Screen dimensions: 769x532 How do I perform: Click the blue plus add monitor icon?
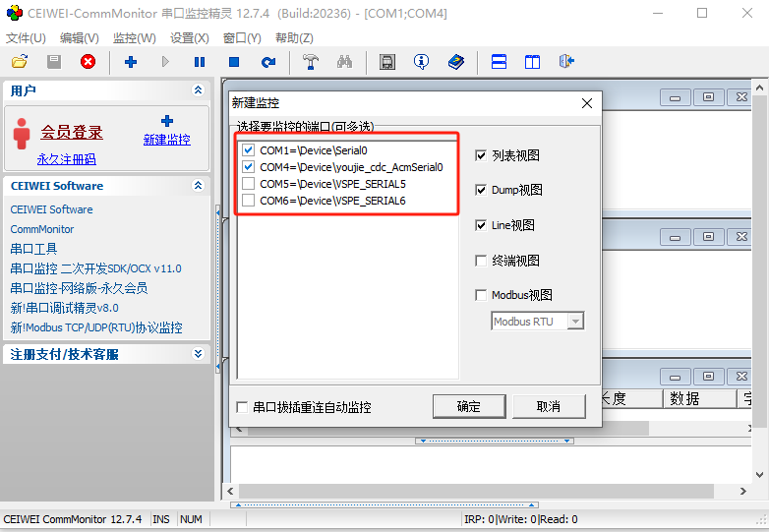pos(130,62)
